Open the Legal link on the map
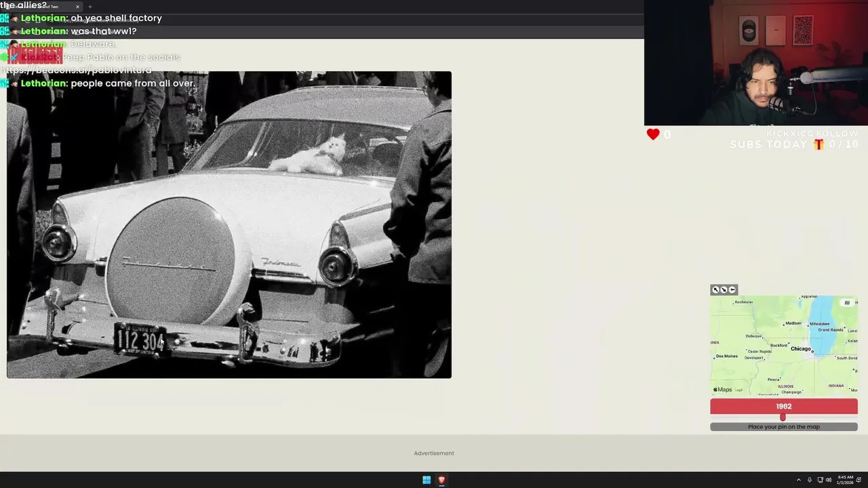Screen dimensions: 868x488 (x=739, y=390)
